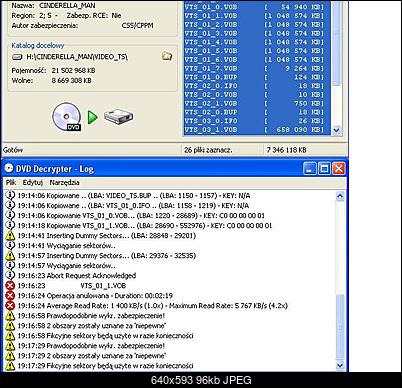This screenshot has width=402, height=388.
Task: Click warning icon for 19:17:29 Prawdopodobnie wyłr. entry
Action: 10,345
